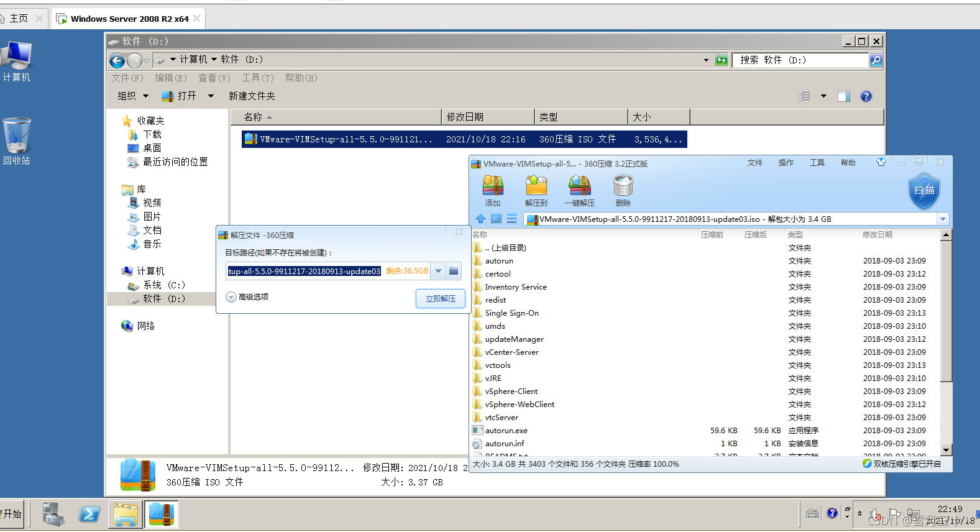The width and height of the screenshot is (980, 532).
Task: Toggle the preview pane icon in Explorer
Action: tap(843, 96)
